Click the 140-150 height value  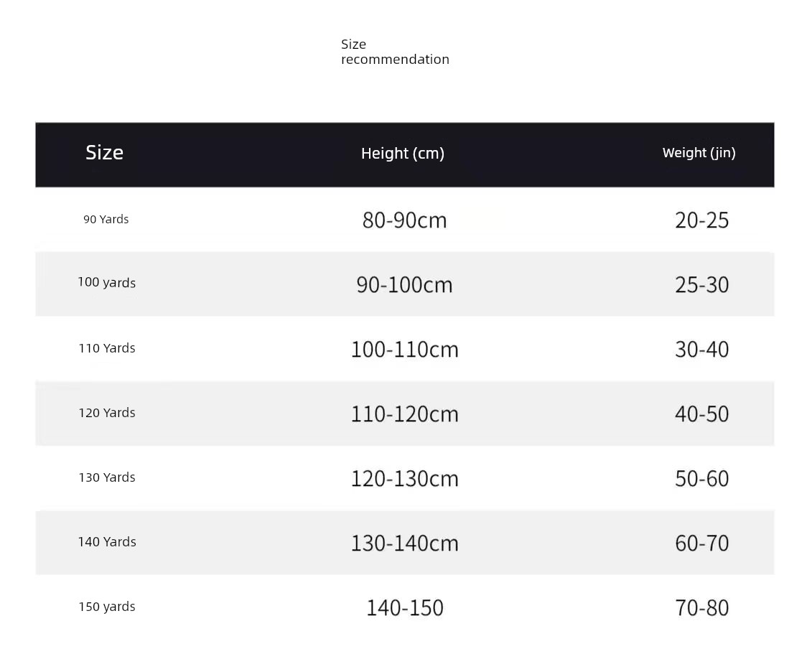404,608
